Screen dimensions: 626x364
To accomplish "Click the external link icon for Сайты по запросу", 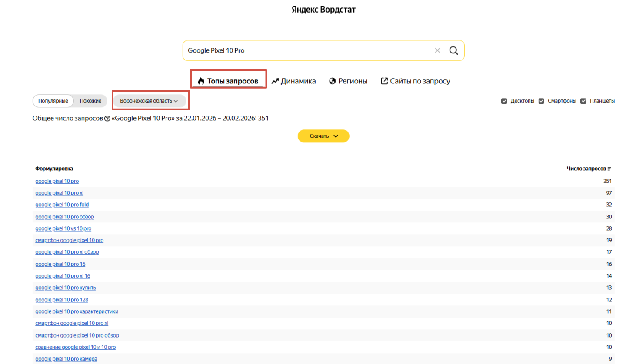I will 384,81.
